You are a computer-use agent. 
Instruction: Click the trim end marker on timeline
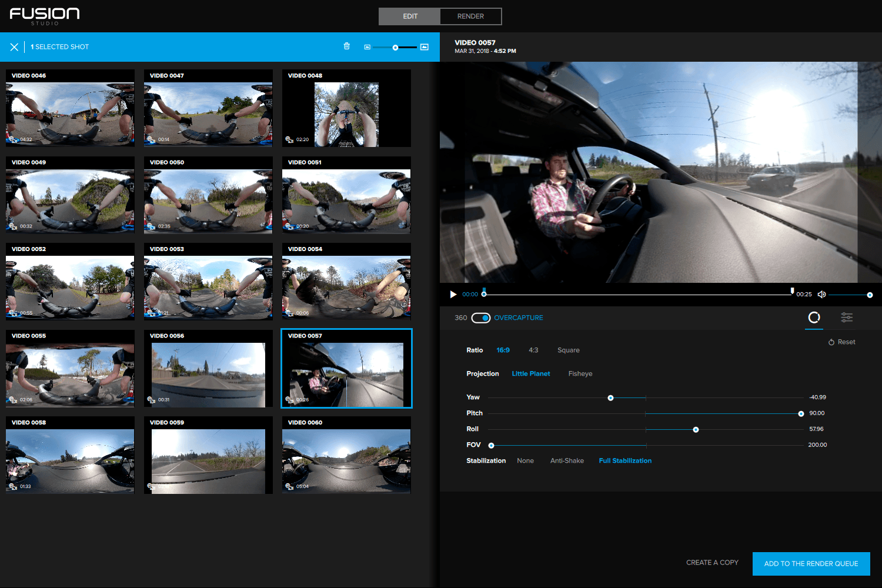coord(792,292)
